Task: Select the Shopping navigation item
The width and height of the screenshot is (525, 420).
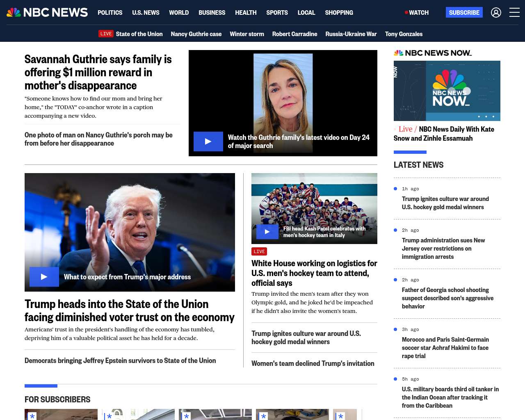Action: point(339,13)
